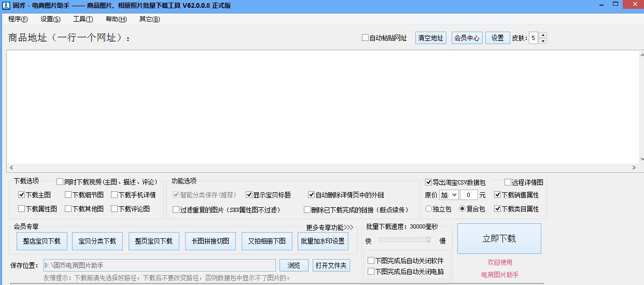Enable 删除已下载完成的链接 checkbox
644x285 pixels.
tap(307, 209)
